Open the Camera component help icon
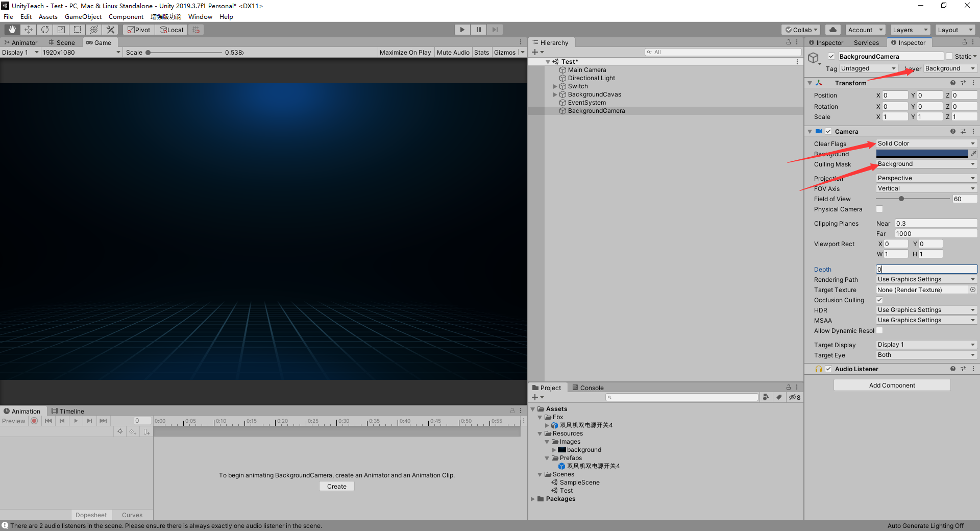 tap(952, 131)
